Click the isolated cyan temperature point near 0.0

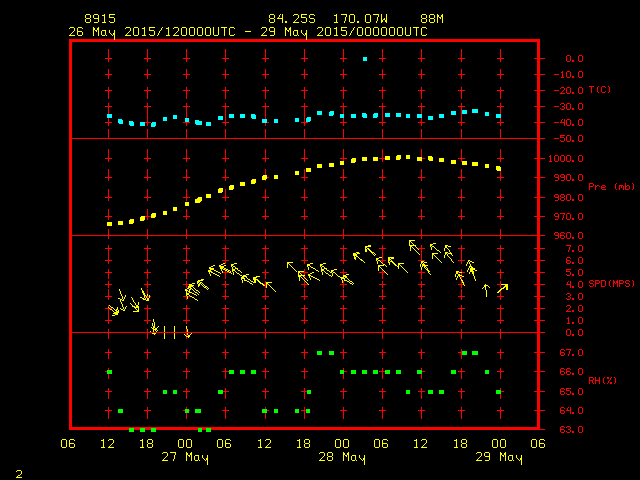pyautogui.click(x=365, y=59)
